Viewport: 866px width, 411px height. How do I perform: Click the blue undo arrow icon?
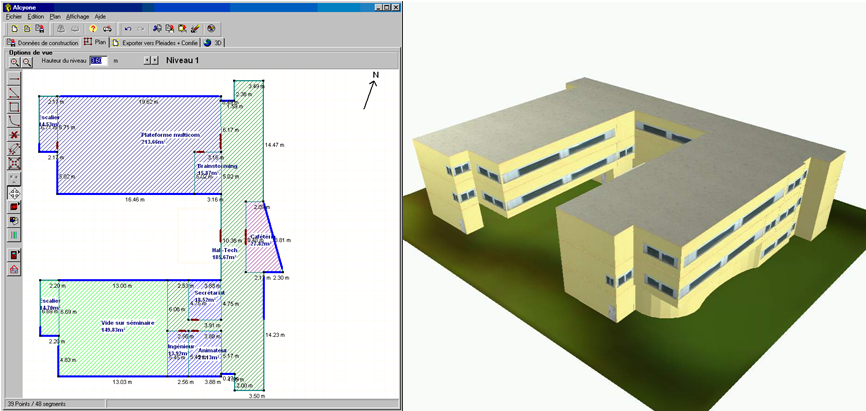tap(128, 29)
